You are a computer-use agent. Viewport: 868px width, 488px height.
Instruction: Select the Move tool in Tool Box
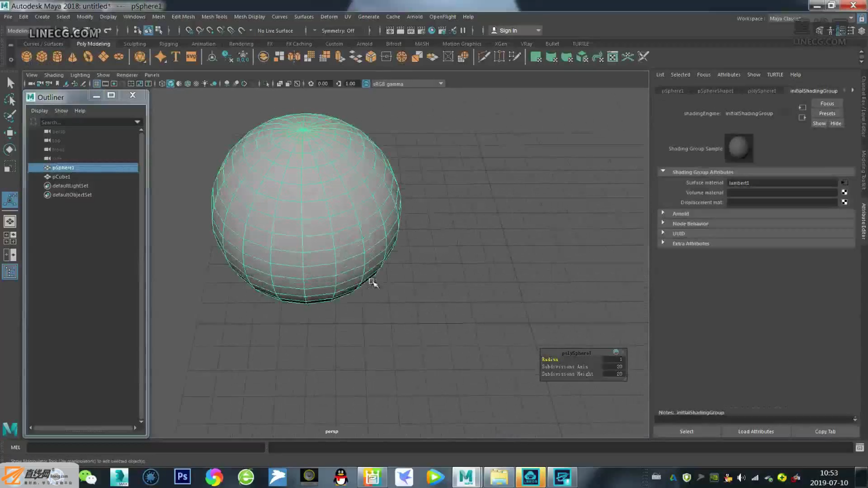pyautogui.click(x=10, y=132)
